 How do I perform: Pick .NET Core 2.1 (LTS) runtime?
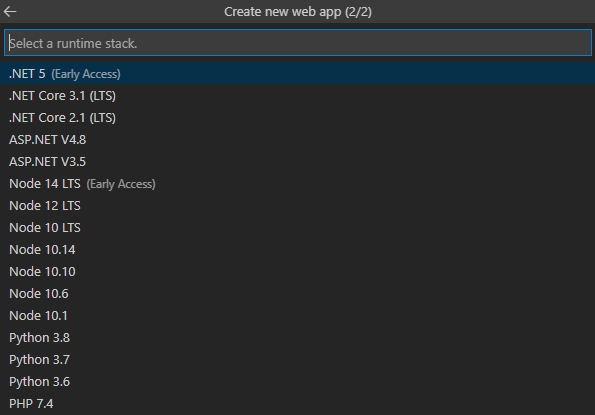tap(298, 118)
